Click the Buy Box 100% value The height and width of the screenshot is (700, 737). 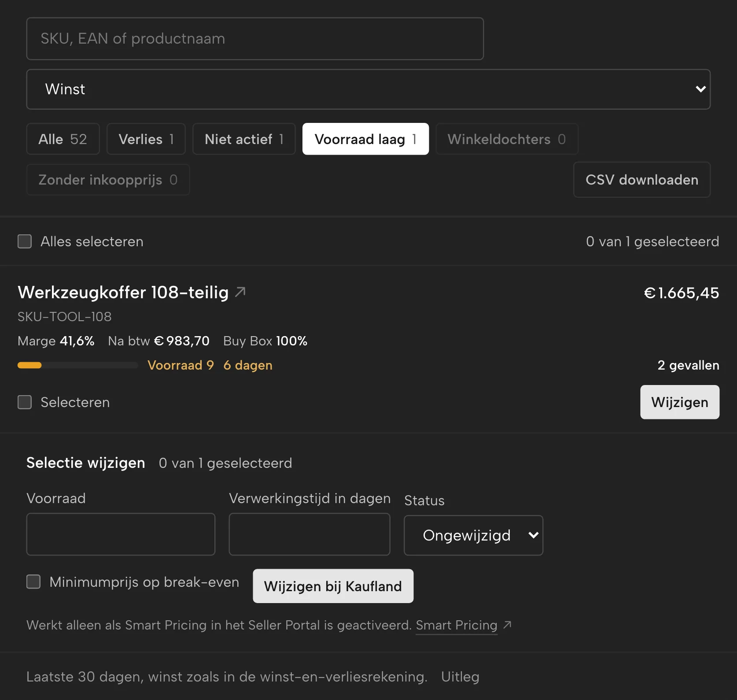point(265,341)
